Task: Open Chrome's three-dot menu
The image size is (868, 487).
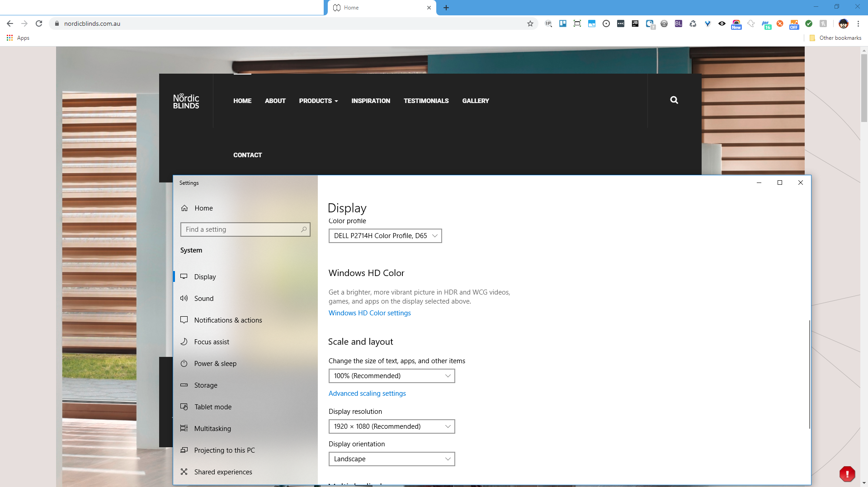Action: pyautogui.click(x=858, y=23)
